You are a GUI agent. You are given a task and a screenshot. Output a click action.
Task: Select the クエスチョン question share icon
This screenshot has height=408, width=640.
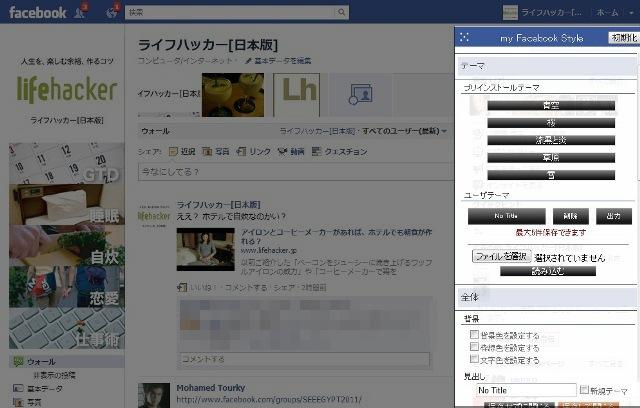316,151
